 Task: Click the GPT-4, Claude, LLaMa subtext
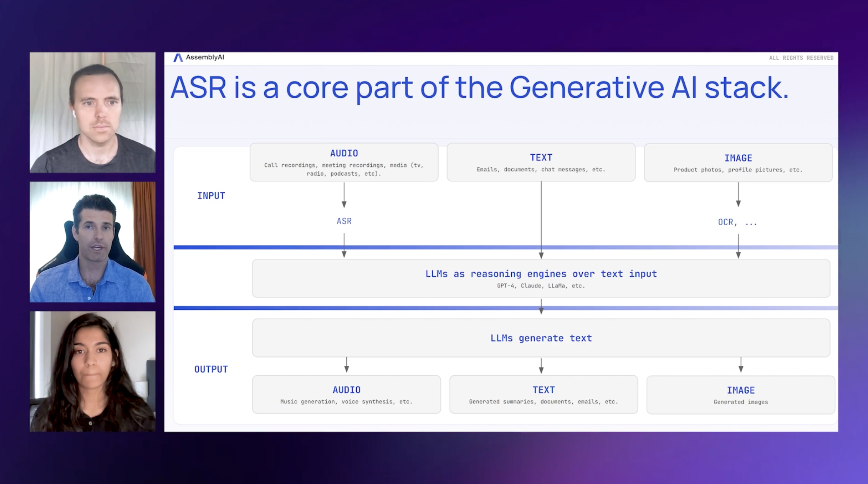point(541,286)
